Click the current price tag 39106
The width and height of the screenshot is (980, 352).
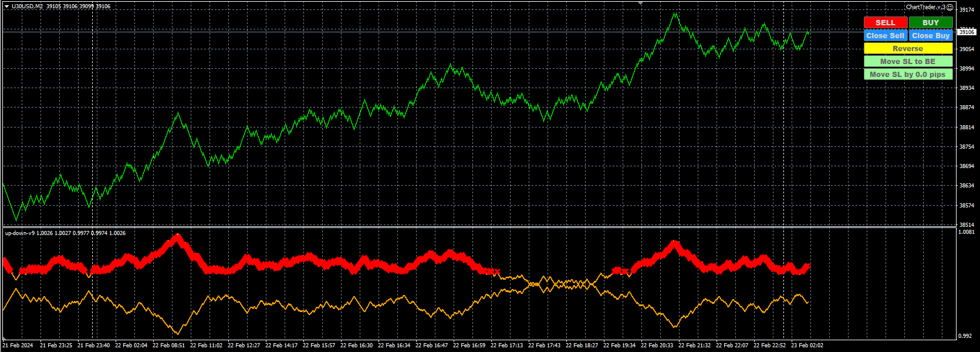click(967, 32)
